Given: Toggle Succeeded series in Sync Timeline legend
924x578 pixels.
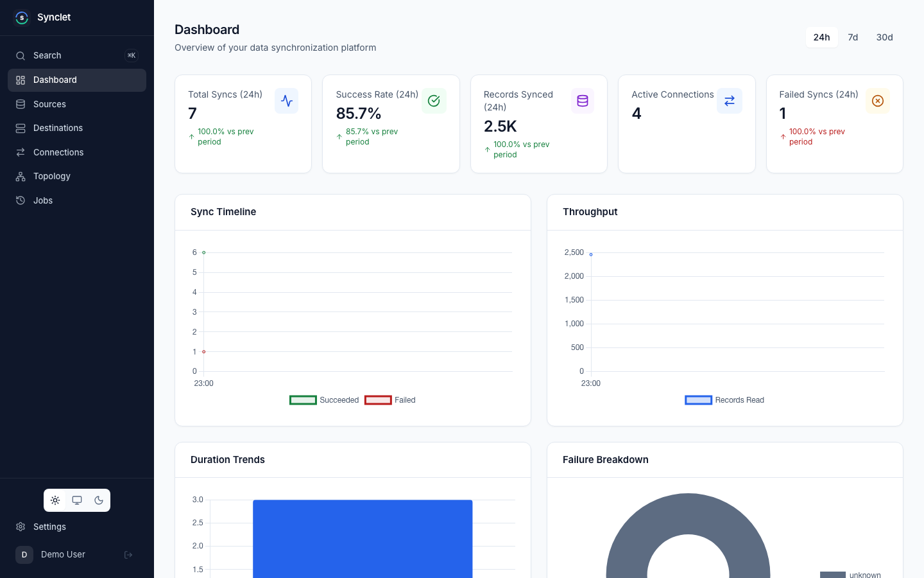Looking at the screenshot, I should (324, 400).
